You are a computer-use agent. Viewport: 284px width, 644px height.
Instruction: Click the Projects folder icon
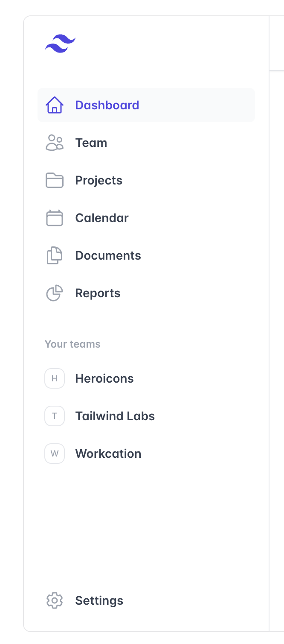pyautogui.click(x=55, y=180)
